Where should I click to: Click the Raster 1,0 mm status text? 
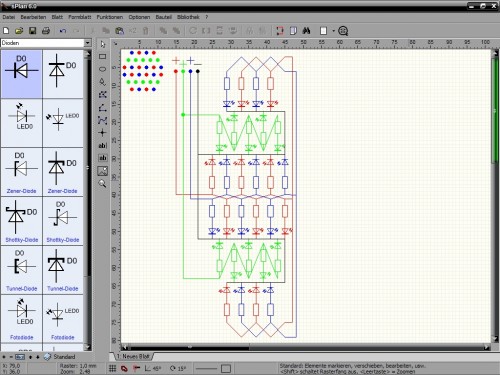pos(78,366)
